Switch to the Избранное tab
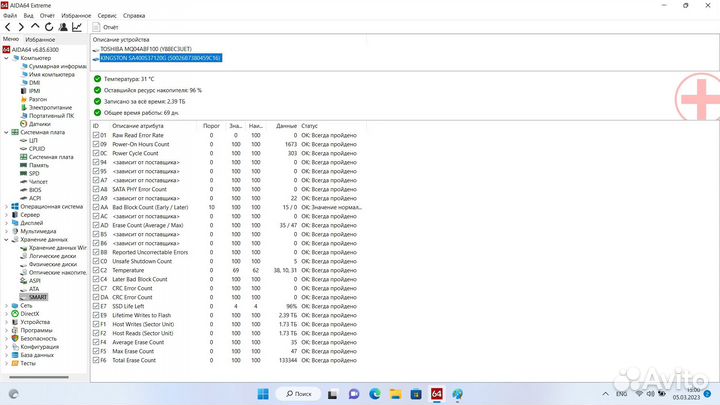This screenshot has height=405, width=720. (x=40, y=38)
